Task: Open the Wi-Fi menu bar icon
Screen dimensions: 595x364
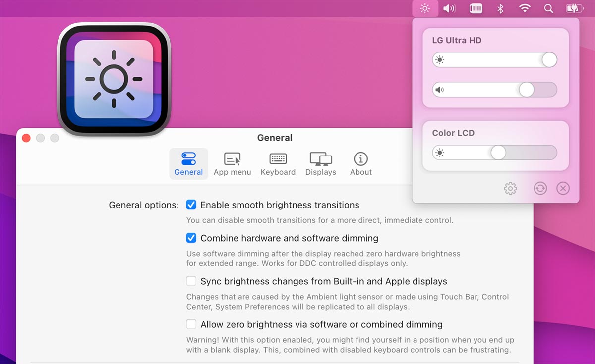Action: point(525,8)
